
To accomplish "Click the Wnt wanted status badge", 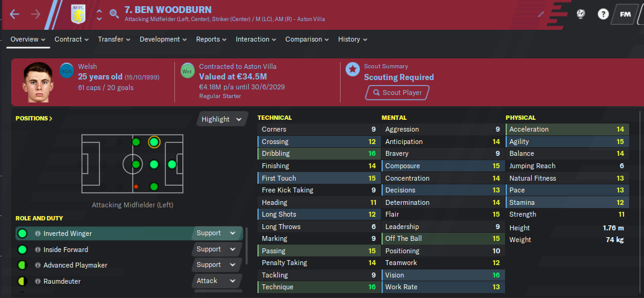I will 187,71.
